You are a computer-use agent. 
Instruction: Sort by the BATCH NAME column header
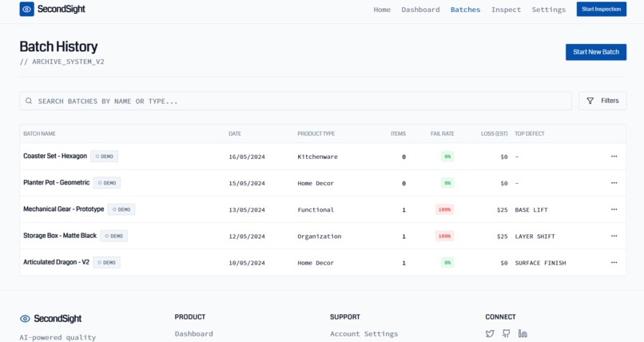pos(39,134)
